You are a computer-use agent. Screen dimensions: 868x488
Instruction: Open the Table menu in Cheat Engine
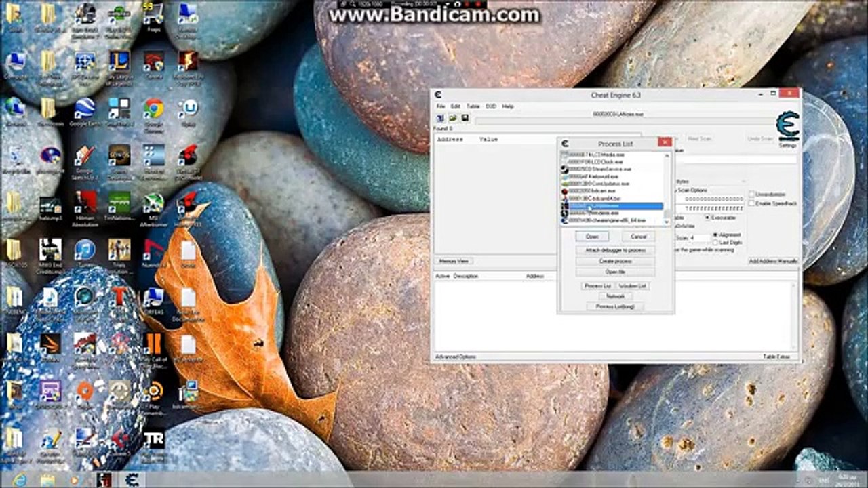coord(473,106)
